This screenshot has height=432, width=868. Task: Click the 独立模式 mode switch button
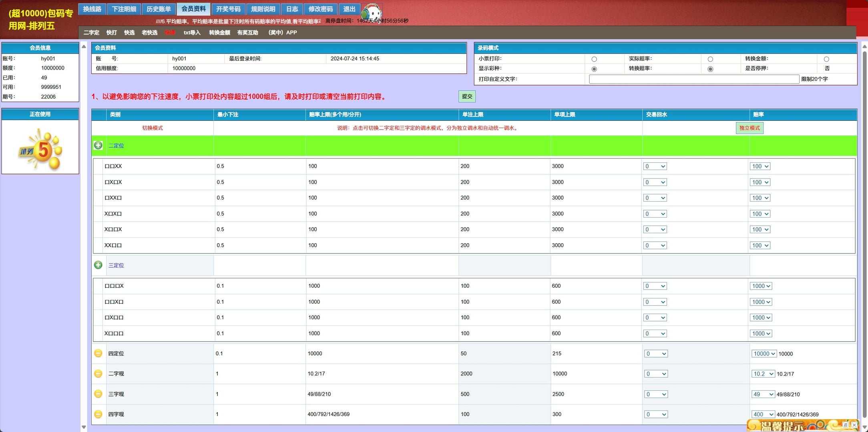tap(749, 128)
